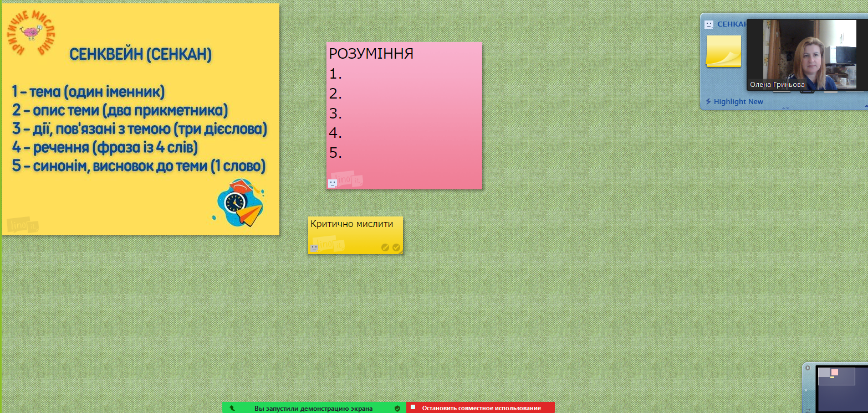
Task: Click the face icon on the pink РОЗУМІННЯ sticky
Action: (333, 183)
